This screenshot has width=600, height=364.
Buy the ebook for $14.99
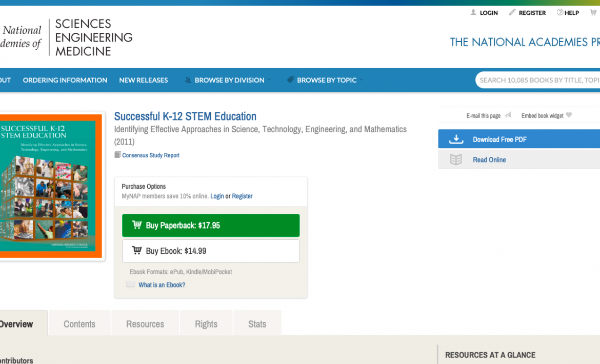click(x=211, y=251)
